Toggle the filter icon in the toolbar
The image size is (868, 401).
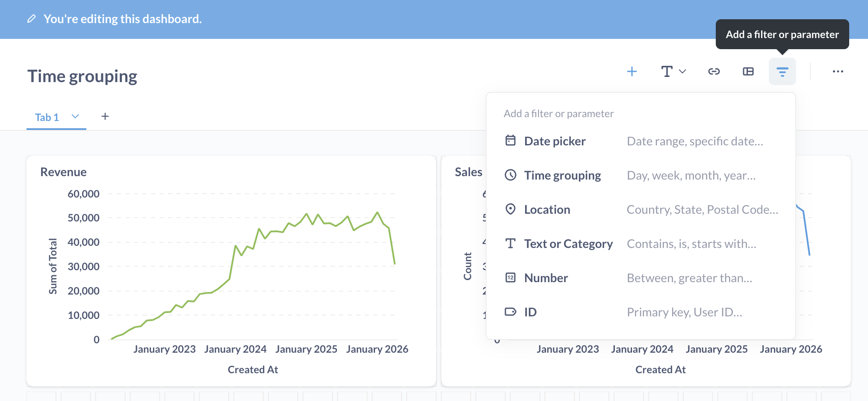coord(782,71)
